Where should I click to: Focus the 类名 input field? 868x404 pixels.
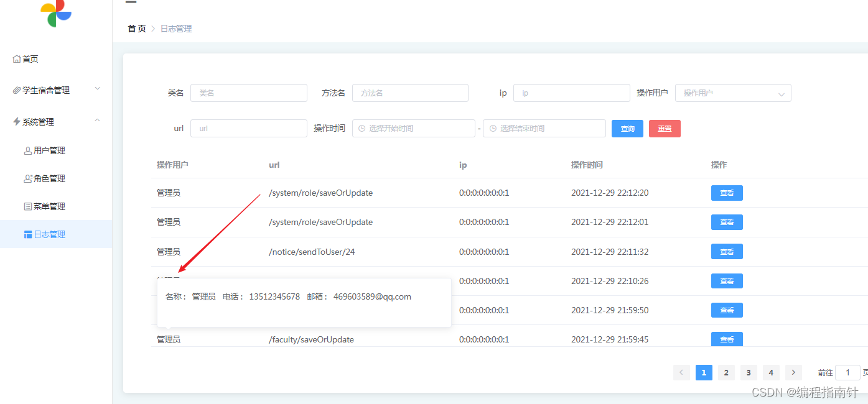point(249,93)
